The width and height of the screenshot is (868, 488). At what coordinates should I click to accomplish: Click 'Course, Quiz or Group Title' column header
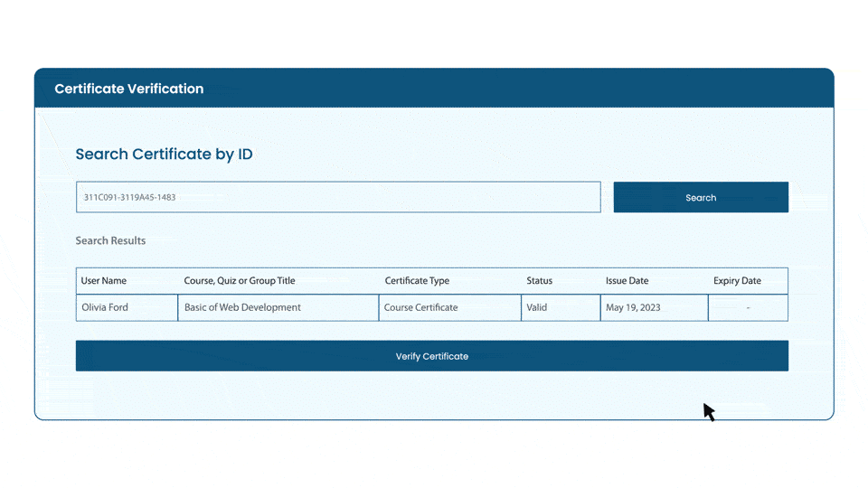[239, 280]
